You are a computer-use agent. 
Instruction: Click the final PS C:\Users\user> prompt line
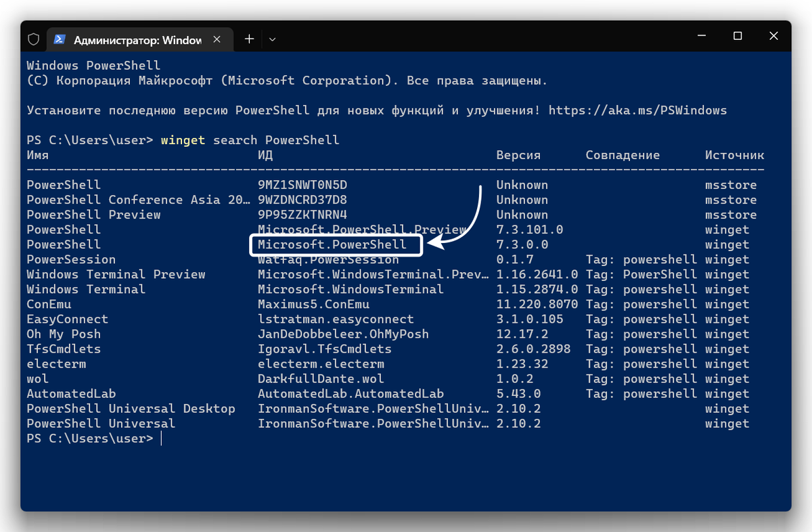90,438
